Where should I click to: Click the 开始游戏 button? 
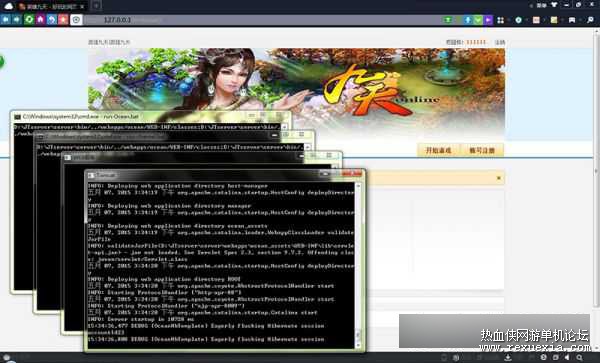(439, 150)
